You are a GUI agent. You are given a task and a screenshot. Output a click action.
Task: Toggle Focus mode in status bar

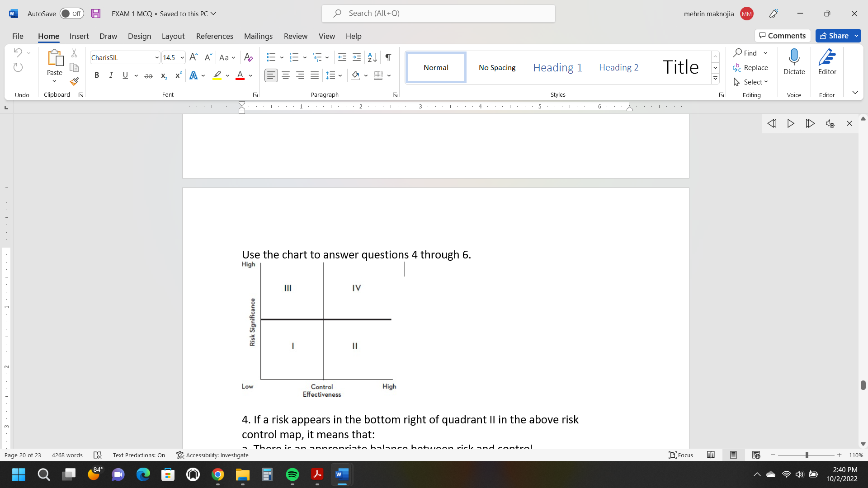pyautogui.click(x=680, y=455)
